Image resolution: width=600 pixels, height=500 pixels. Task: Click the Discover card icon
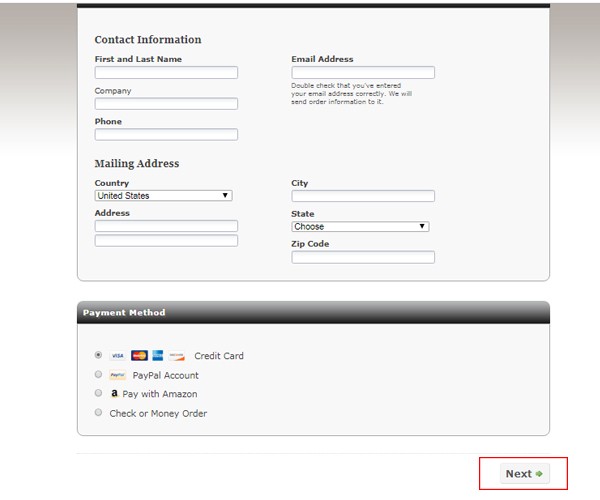click(x=177, y=356)
